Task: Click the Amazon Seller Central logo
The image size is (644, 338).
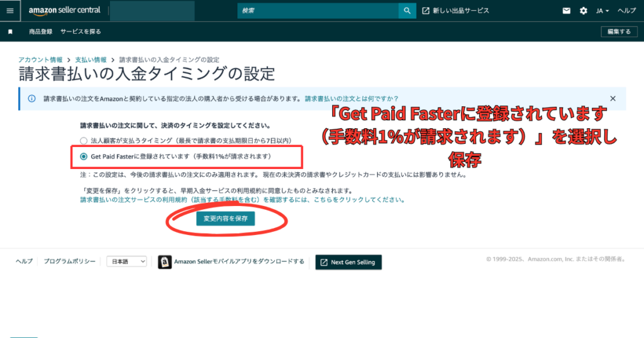Action: click(64, 11)
